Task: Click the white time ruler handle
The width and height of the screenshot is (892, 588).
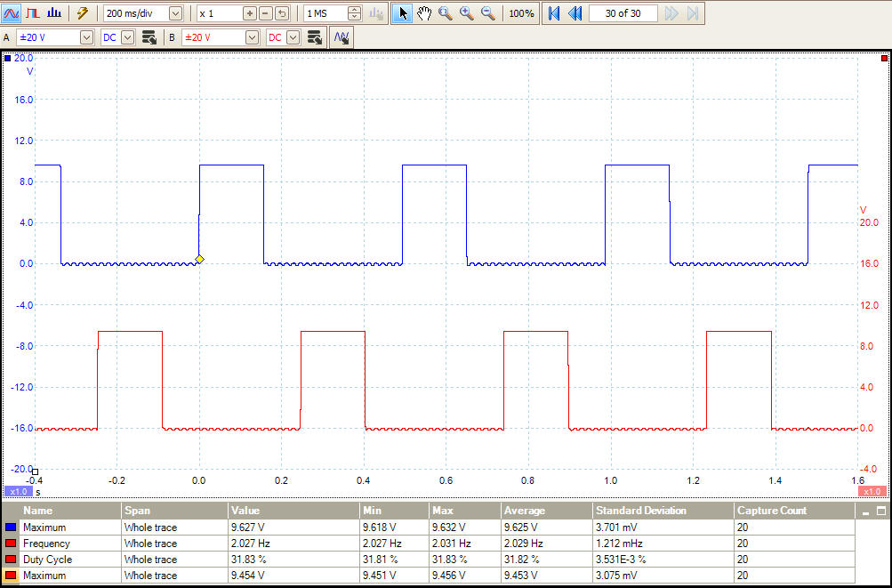Action: (x=35, y=471)
